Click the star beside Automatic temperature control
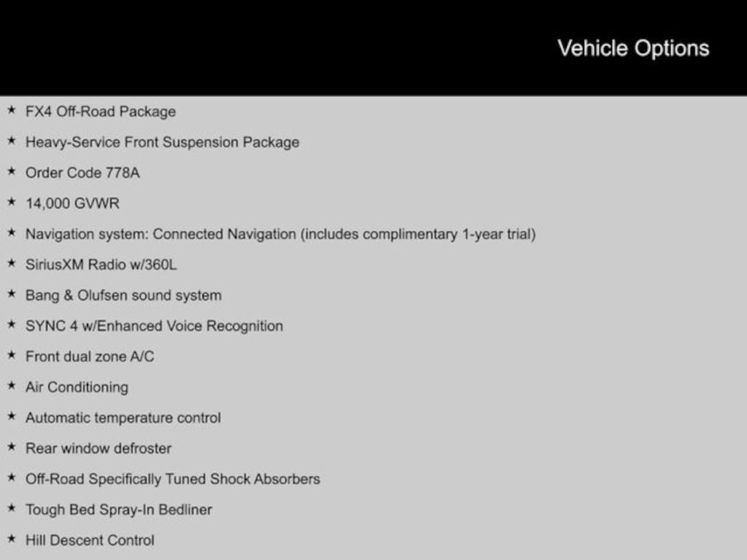747x560 pixels. [x=11, y=417]
